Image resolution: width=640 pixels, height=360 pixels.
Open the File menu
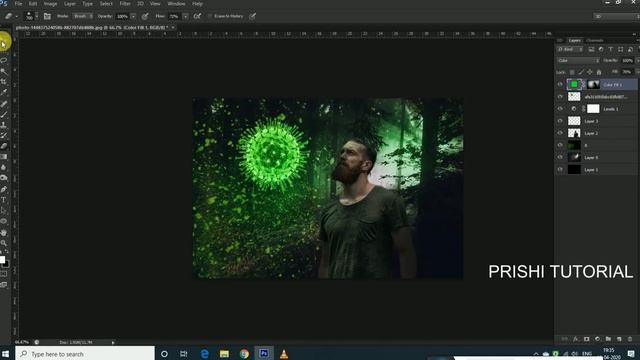(18, 4)
